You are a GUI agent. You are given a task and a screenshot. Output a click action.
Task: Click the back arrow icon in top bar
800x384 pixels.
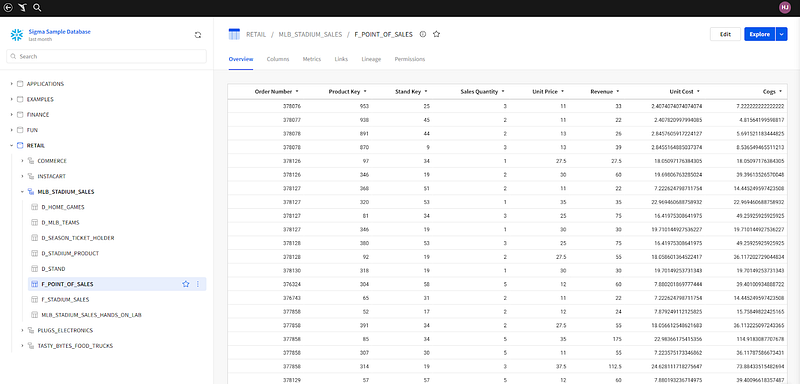pyautogui.click(x=8, y=7)
